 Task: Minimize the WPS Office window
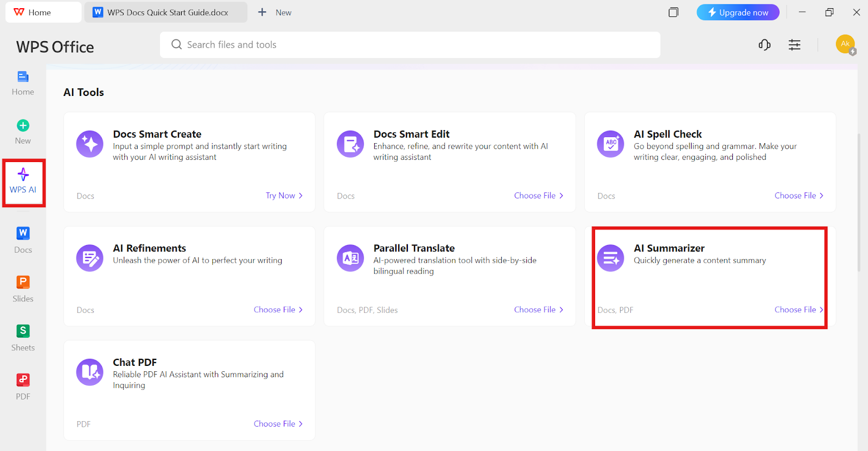pyautogui.click(x=802, y=12)
